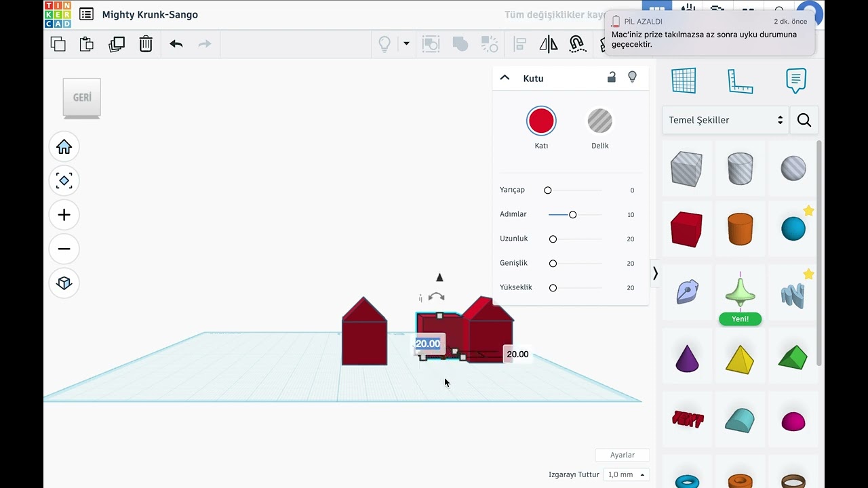Pick the Scribble pen shape
The width and height of the screenshot is (868, 488).
click(x=686, y=292)
